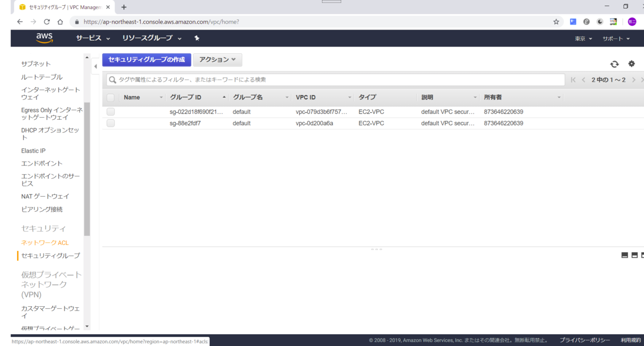The width and height of the screenshot is (644, 346).
Task: Click the AWS logo to go home
Action: [45, 38]
